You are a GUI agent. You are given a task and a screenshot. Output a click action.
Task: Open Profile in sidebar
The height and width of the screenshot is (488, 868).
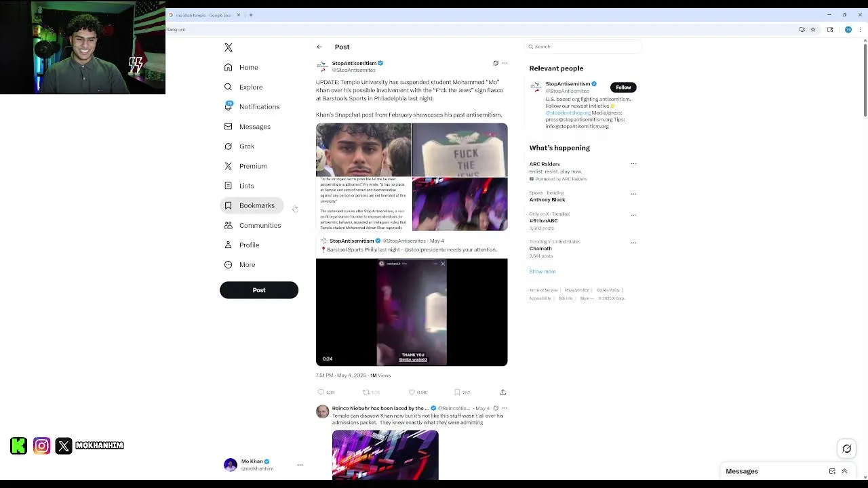pos(242,245)
